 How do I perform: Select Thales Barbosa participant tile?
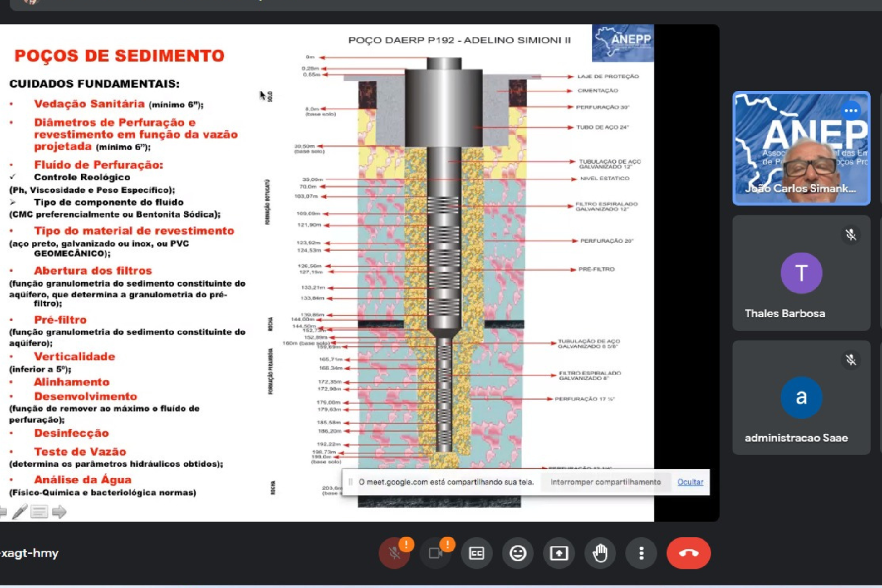pos(801,273)
